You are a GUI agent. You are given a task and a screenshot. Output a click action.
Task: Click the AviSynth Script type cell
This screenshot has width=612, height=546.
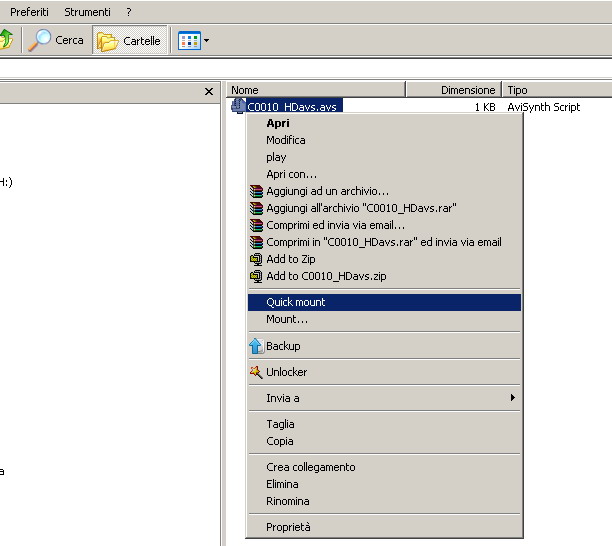coord(543,107)
